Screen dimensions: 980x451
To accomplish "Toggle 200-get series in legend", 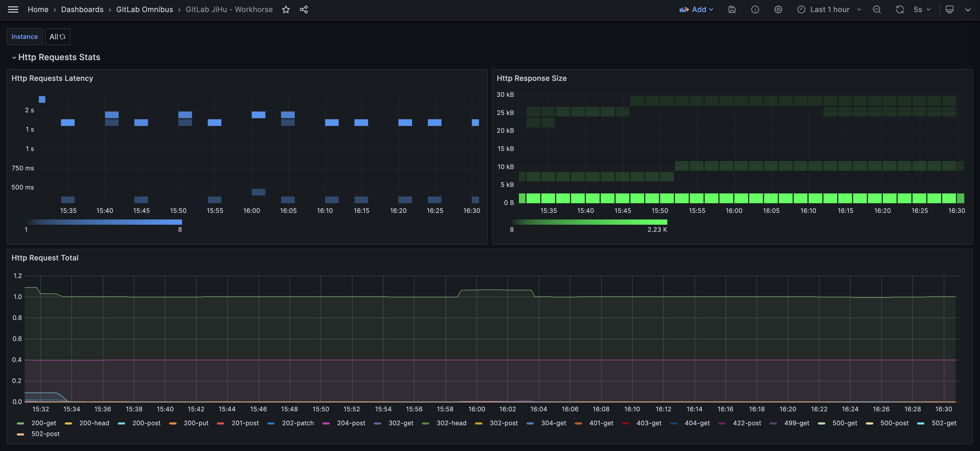I will click(x=43, y=423).
